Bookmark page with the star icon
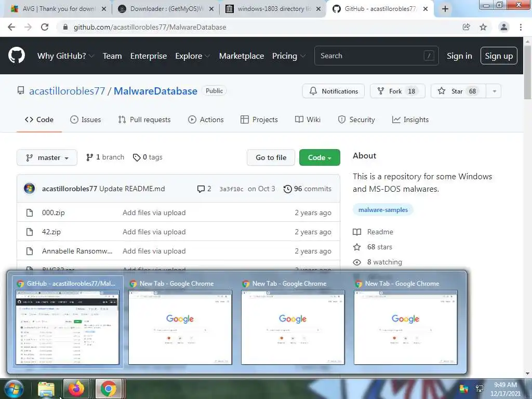Screen dimensions: 532x399 tap(483, 27)
